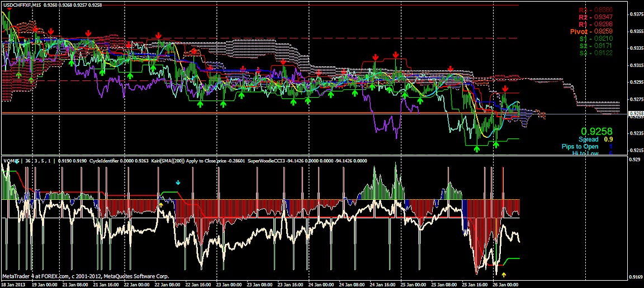The width and height of the screenshot is (644, 288).
Task: Click 0.9375 on the price axis
Action: (635, 15)
